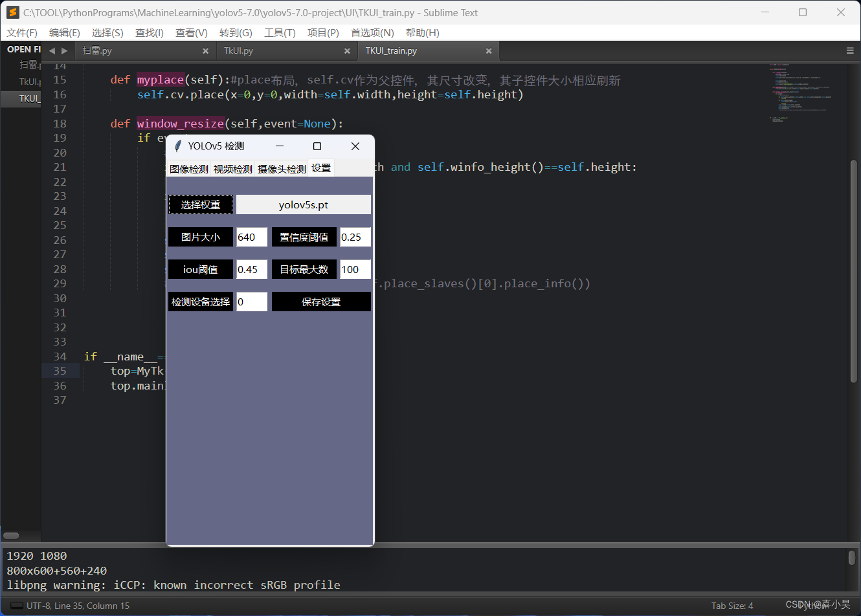The height and width of the screenshot is (616, 861).
Task: Close the TkUI.py tab
Action: coord(347,51)
